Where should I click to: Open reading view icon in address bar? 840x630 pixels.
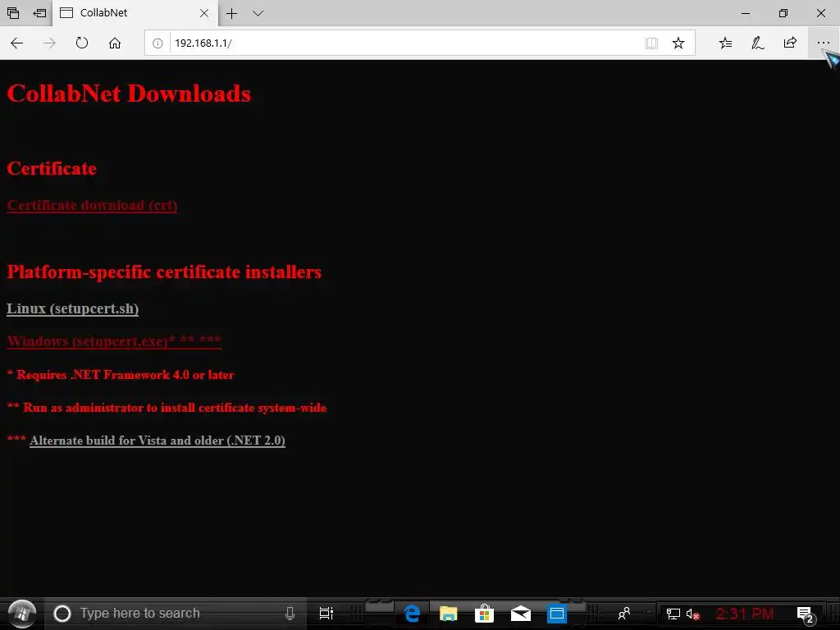point(651,43)
